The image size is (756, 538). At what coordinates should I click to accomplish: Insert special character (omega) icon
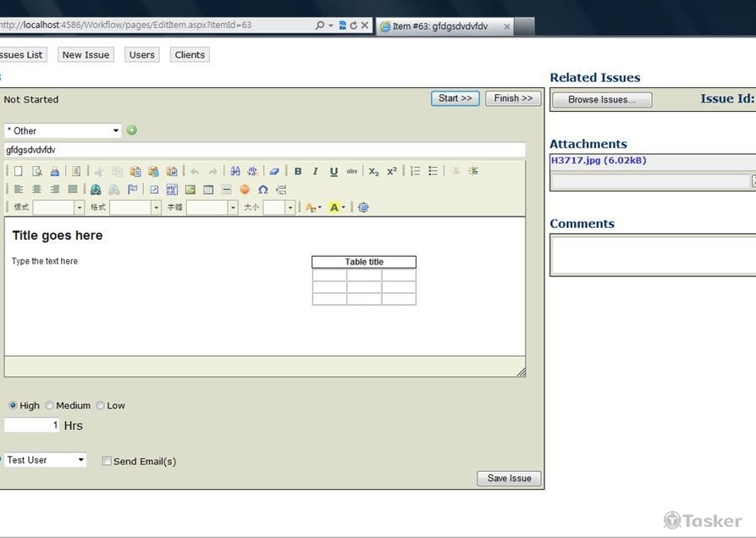click(x=262, y=190)
